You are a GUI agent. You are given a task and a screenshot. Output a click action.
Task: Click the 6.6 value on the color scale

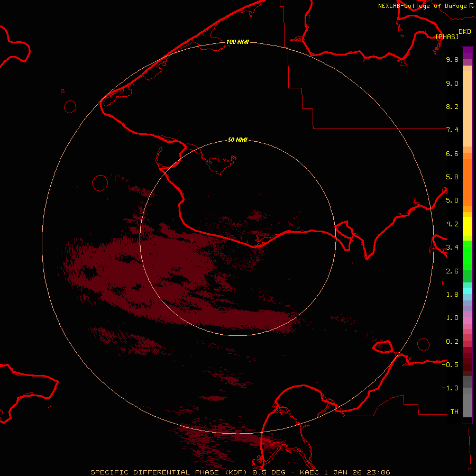pyautogui.click(x=452, y=153)
